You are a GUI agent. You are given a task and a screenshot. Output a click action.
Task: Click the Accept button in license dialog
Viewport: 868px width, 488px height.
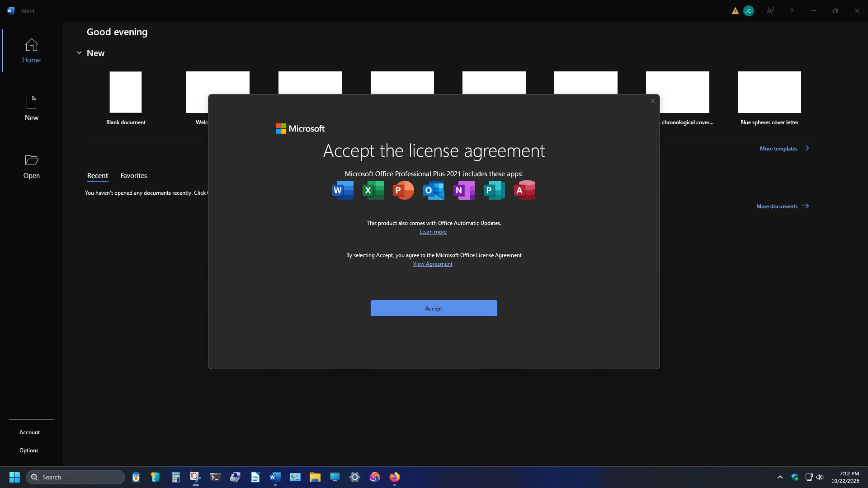click(x=434, y=308)
